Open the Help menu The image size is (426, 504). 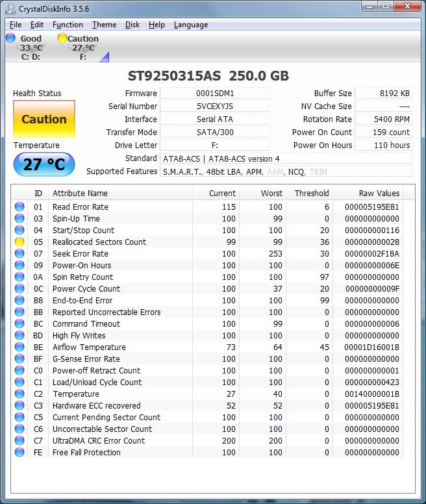coord(157,25)
